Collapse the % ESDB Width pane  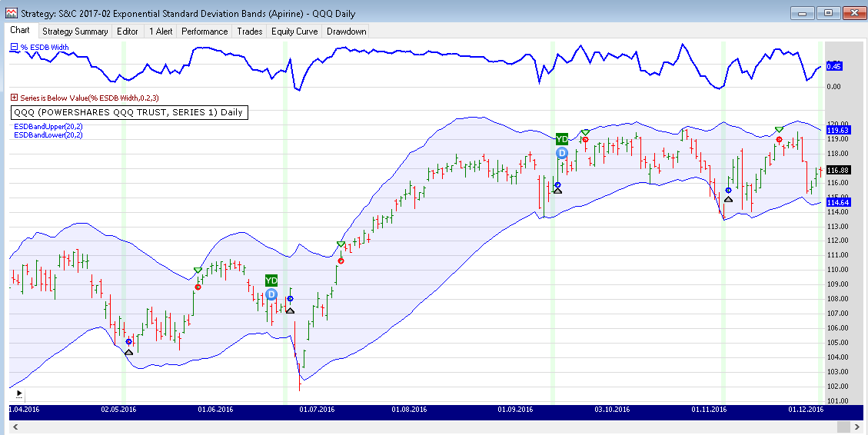click(x=14, y=47)
